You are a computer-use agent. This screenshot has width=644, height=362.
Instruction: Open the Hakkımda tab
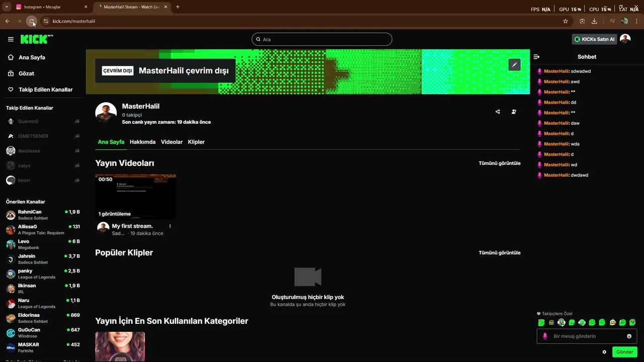[x=142, y=142]
